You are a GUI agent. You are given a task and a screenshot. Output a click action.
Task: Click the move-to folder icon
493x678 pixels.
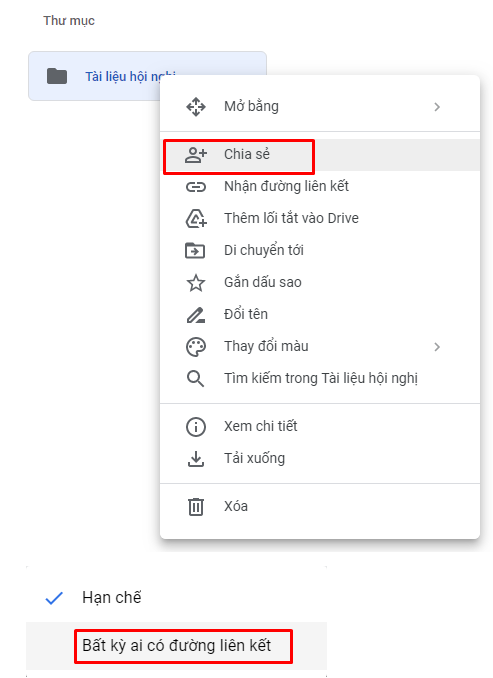pyautogui.click(x=195, y=250)
